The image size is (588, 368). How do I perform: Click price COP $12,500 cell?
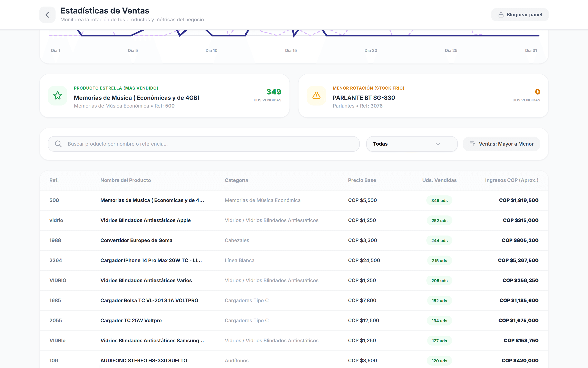click(363, 321)
